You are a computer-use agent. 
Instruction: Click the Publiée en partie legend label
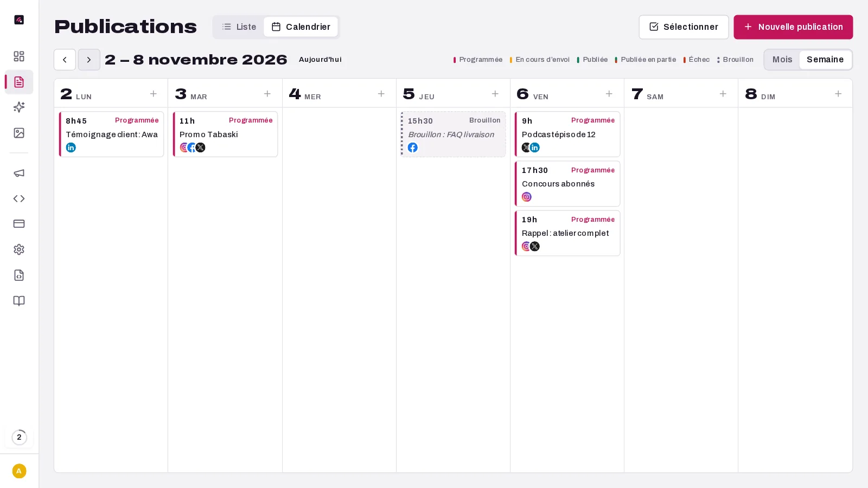click(x=648, y=60)
